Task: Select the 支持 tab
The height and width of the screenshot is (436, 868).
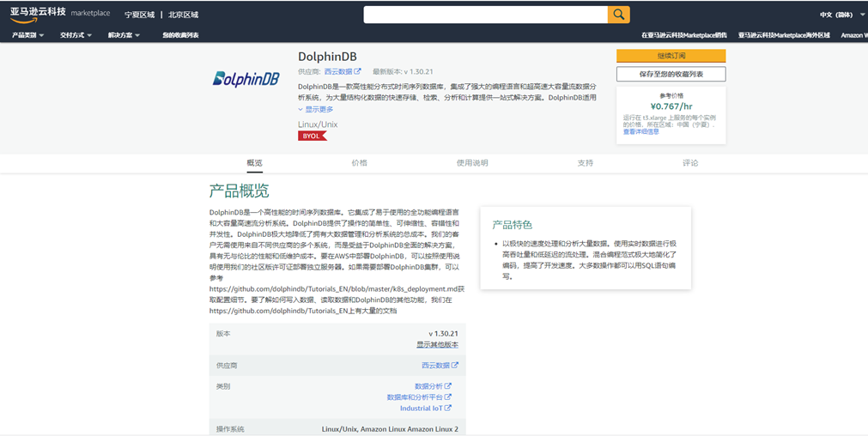Action: point(586,163)
